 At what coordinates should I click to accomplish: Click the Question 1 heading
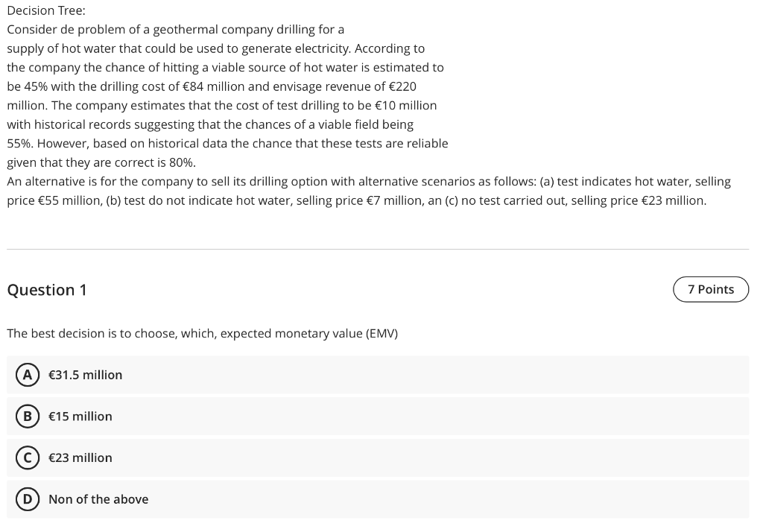point(47,290)
